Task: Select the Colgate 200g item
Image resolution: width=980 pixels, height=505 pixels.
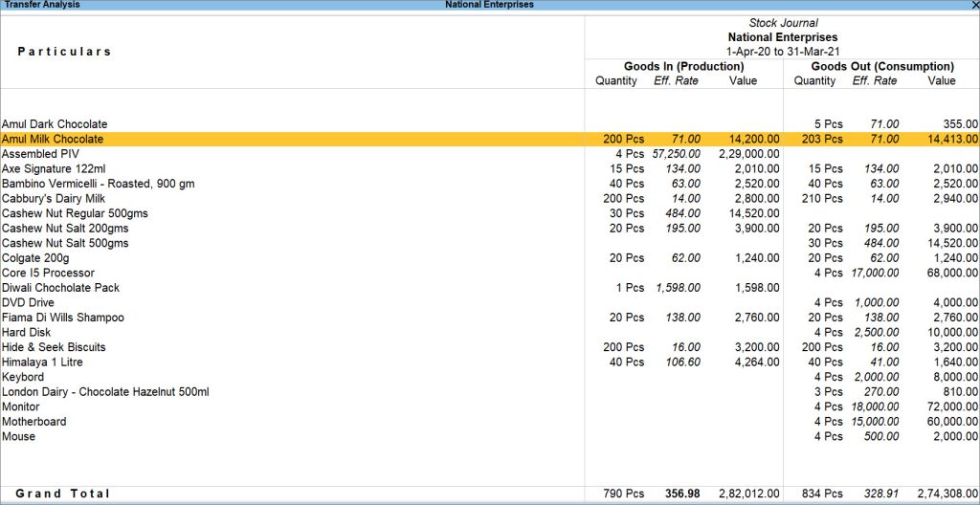Action: pos(35,258)
